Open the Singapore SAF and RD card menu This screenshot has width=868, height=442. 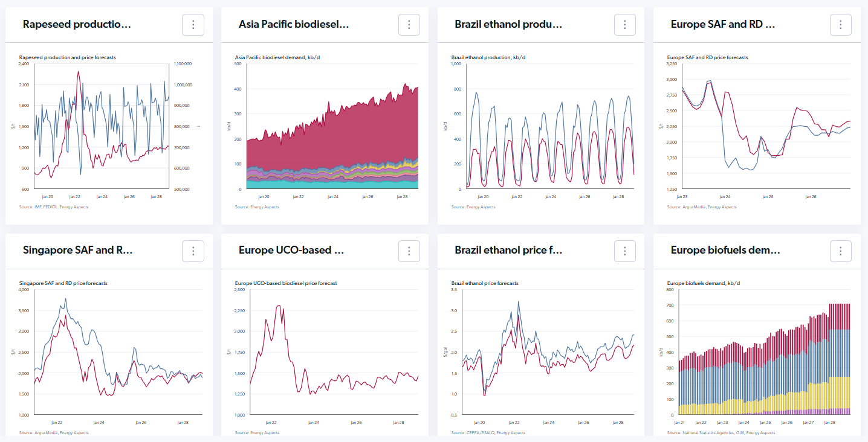click(193, 251)
